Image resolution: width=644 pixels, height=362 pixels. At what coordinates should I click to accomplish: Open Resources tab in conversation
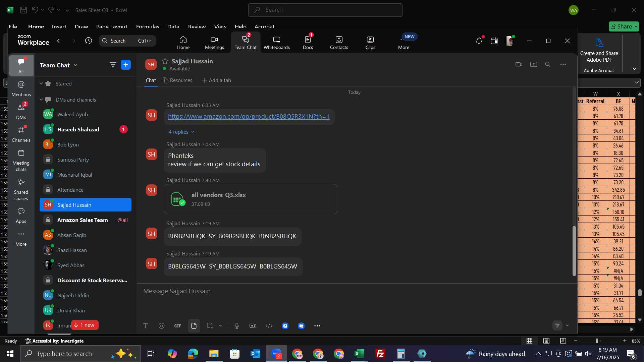pos(178,80)
